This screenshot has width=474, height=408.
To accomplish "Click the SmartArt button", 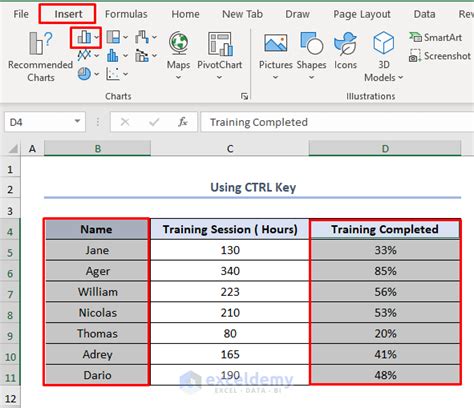I will coord(436,37).
